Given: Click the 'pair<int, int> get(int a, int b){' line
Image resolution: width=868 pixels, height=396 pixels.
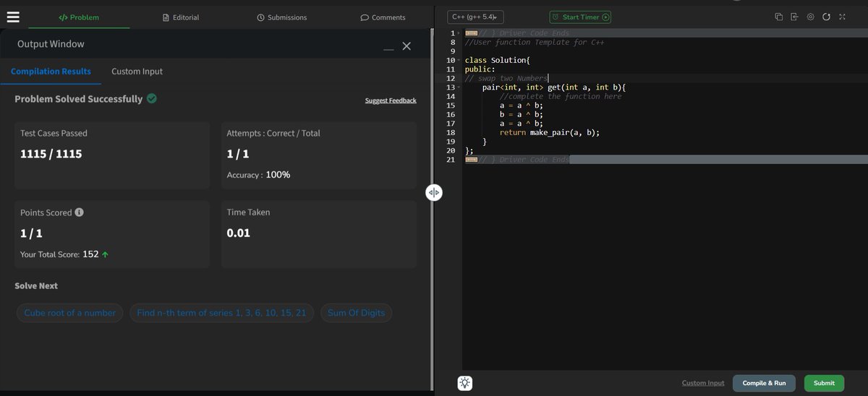Looking at the screenshot, I should 554,87.
